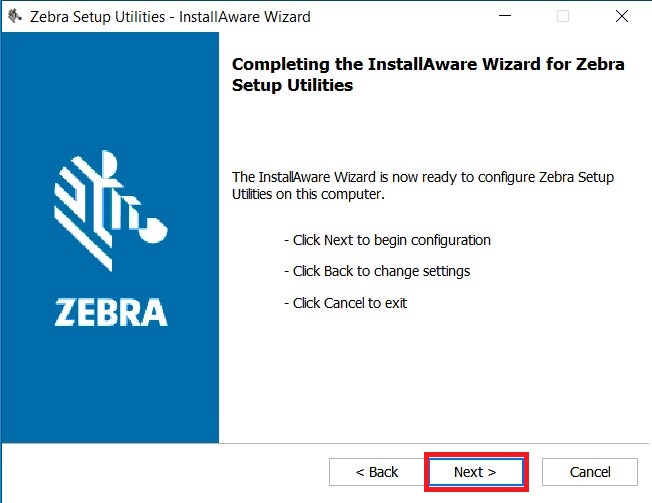Click the 'Click Next to begin configuration' line
Image resolution: width=652 pixels, height=503 pixels.
pos(387,240)
